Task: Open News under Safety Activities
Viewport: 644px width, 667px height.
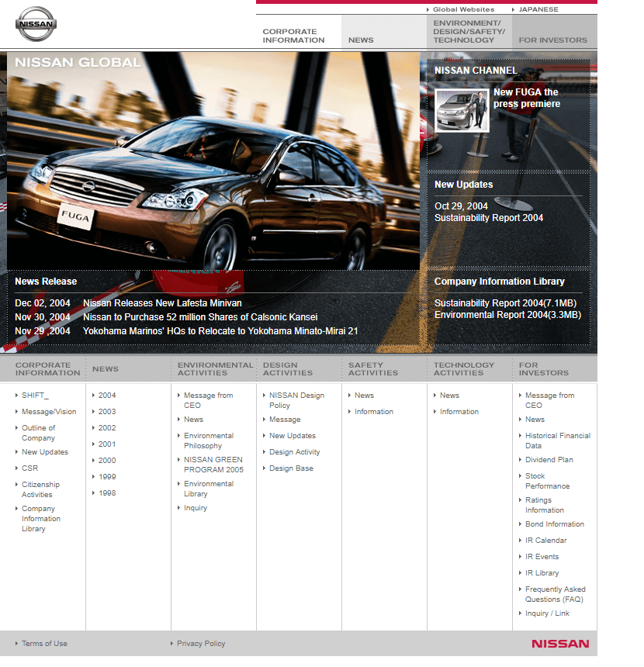Action: pos(364,396)
